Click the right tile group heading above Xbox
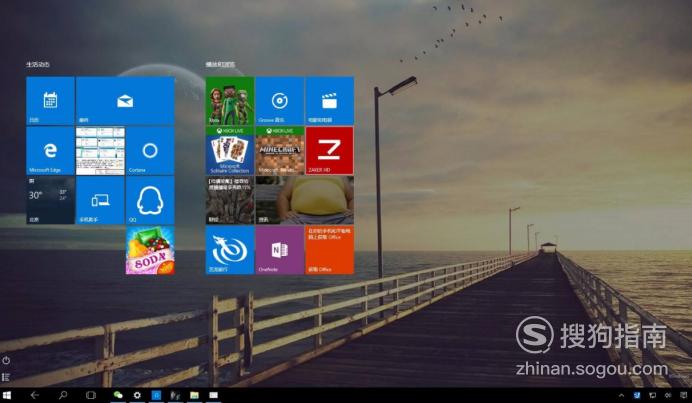Screen dimensions: 692x403 (220, 64)
